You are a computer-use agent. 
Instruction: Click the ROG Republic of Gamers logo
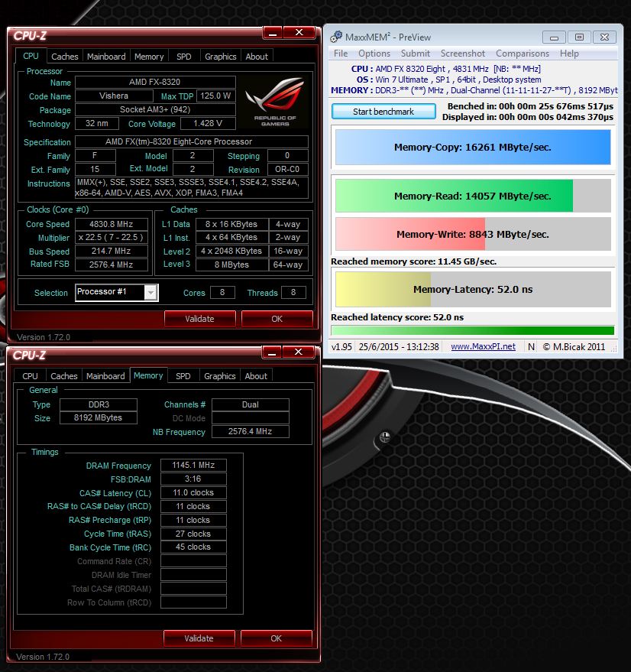pos(275,102)
